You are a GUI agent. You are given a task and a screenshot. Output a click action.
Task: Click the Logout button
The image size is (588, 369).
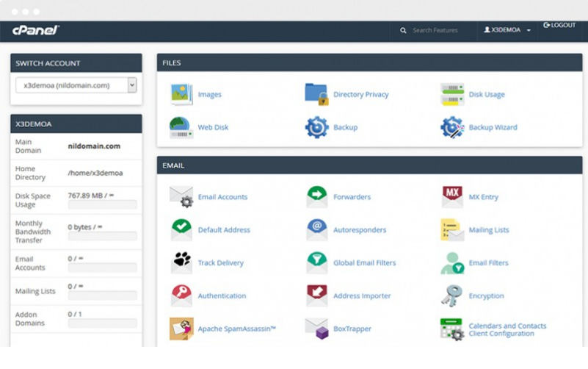click(x=559, y=26)
